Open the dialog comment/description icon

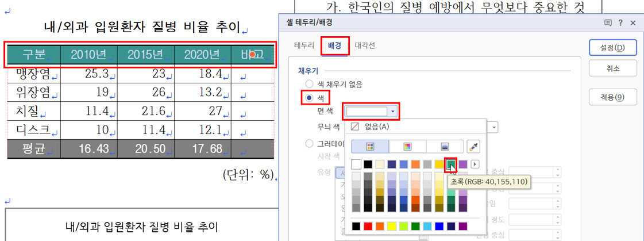pyautogui.click(x=608, y=22)
